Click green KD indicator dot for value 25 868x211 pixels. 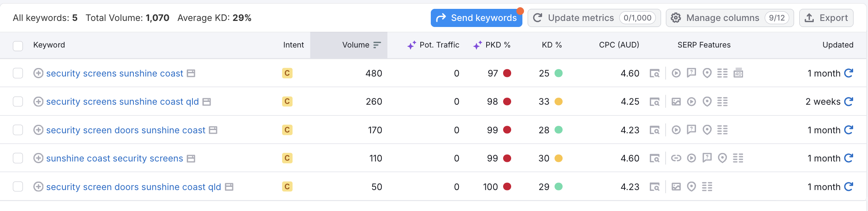(x=559, y=73)
